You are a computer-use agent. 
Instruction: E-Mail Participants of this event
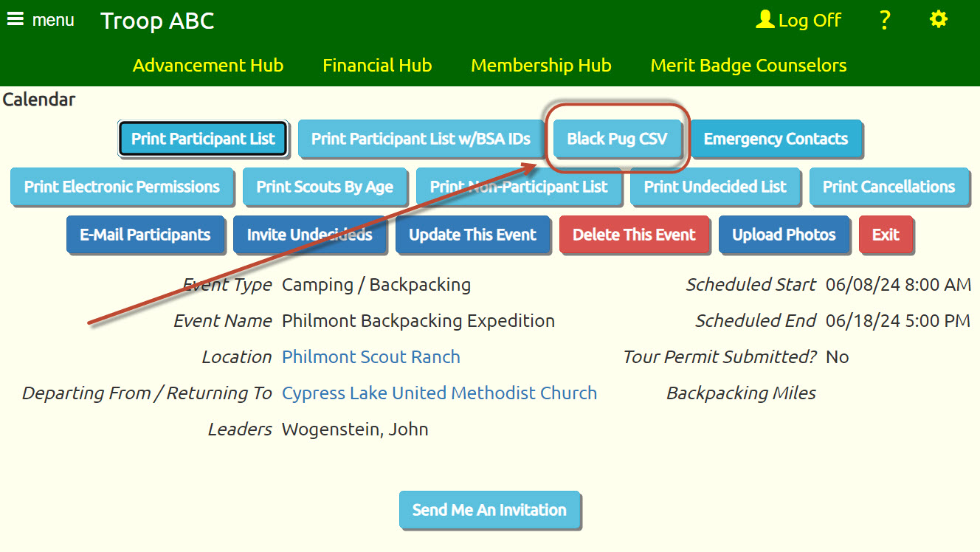(145, 235)
